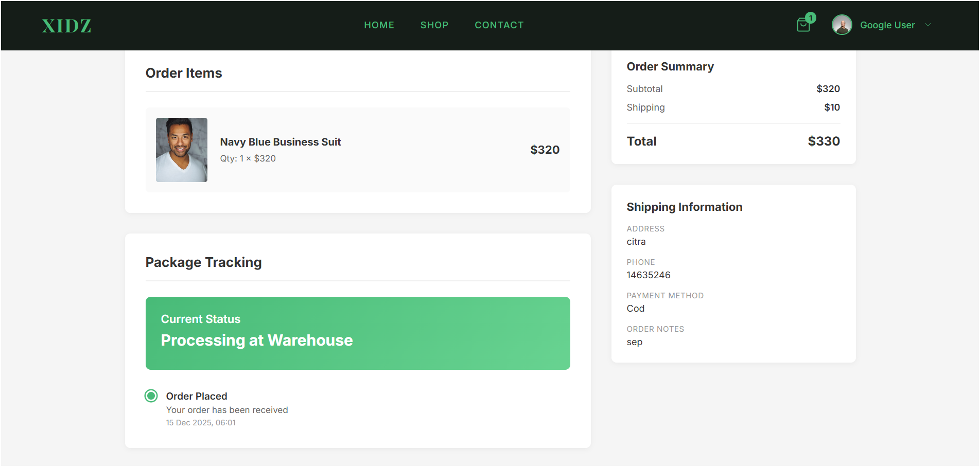
Task: Click the cart item count badge
Action: 811,18
